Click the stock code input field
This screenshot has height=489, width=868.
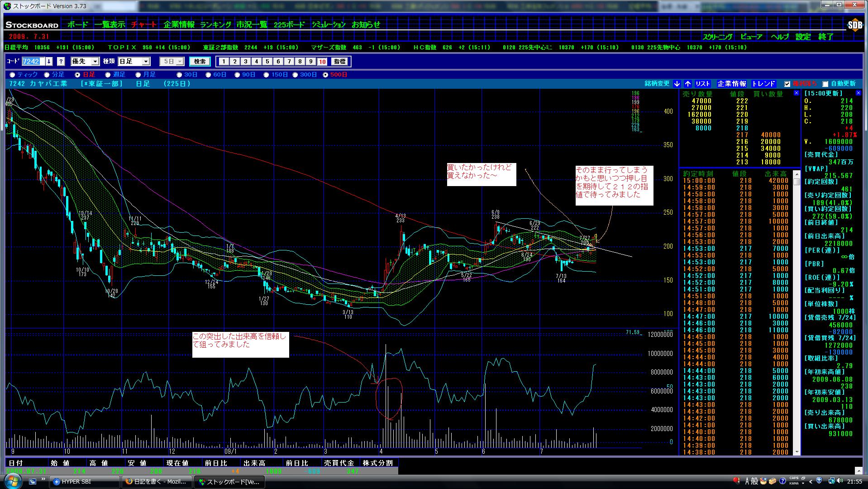pos(33,62)
